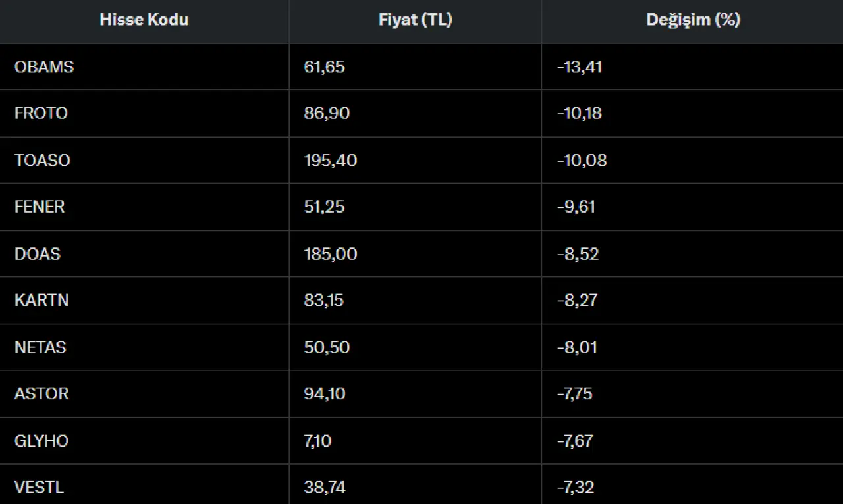Screen dimensions: 843x504
Task: Click the -13,41 change value
Action: point(580,67)
